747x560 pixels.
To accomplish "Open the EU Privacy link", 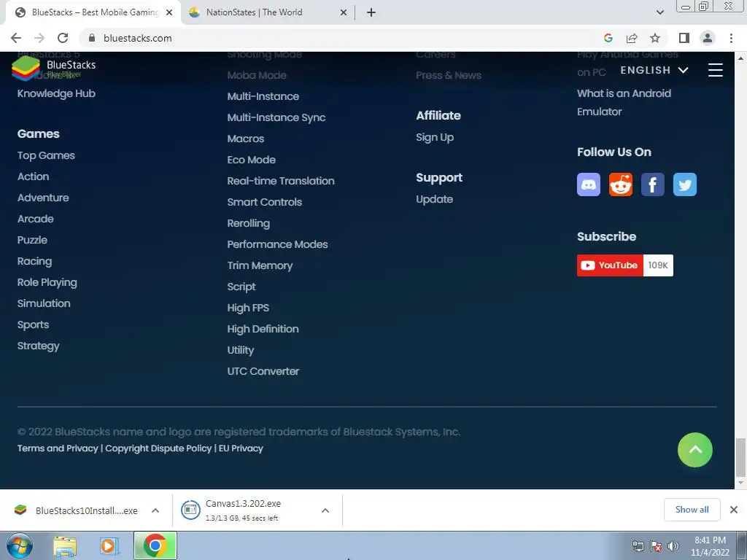I will 241,448.
